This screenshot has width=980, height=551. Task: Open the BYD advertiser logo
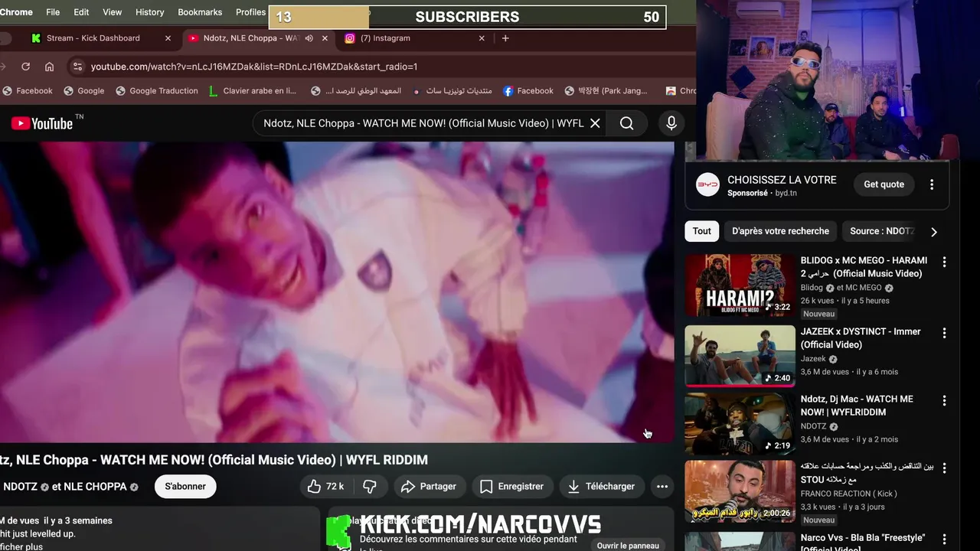[x=707, y=184]
